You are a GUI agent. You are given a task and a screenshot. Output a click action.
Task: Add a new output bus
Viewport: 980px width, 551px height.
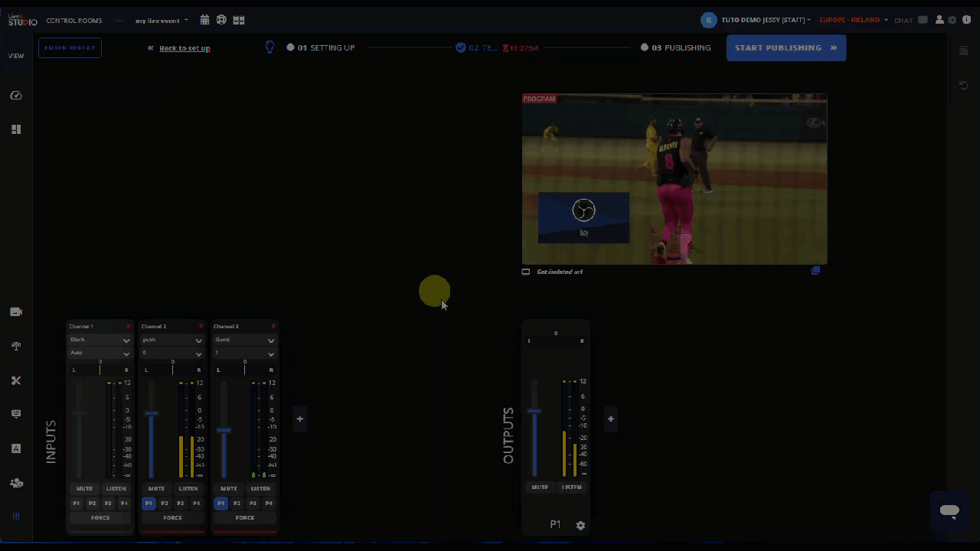tap(610, 419)
